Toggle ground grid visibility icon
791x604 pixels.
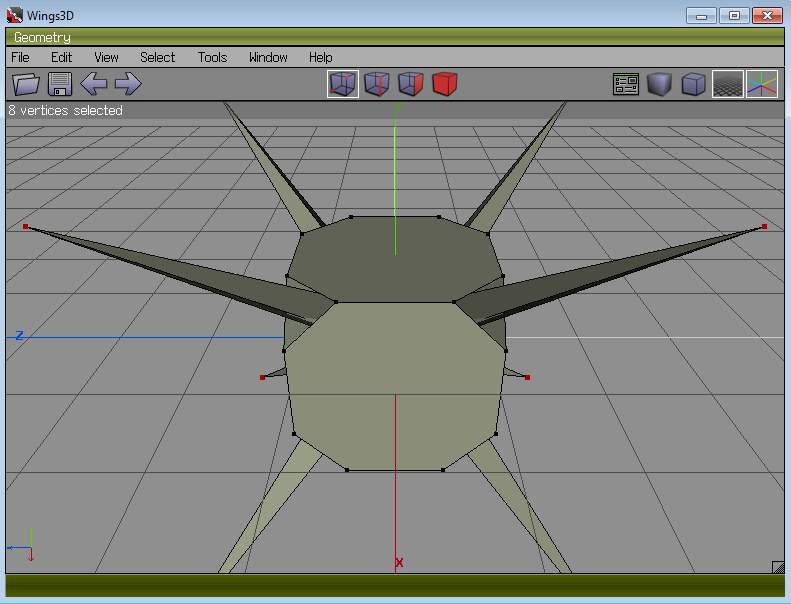point(727,84)
